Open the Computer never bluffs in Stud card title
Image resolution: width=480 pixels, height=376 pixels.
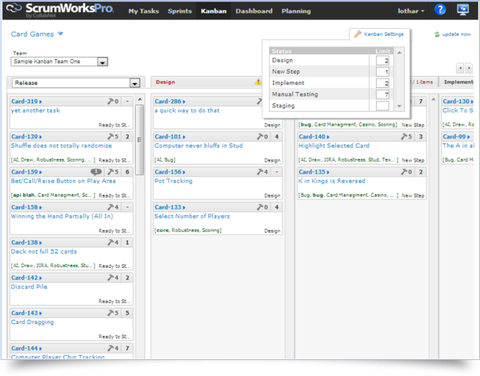click(x=198, y=146)
